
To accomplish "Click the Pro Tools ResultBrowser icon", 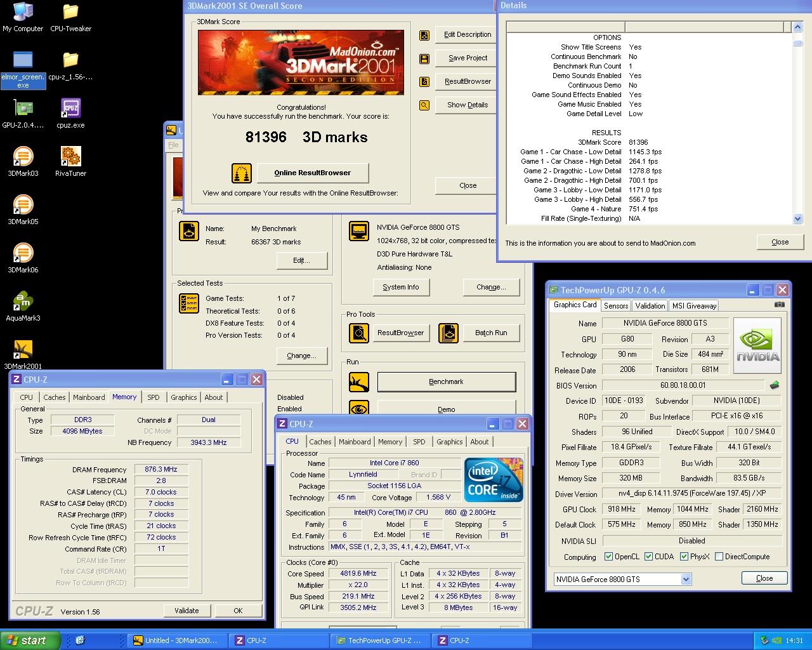I will [x=359, y=333].
